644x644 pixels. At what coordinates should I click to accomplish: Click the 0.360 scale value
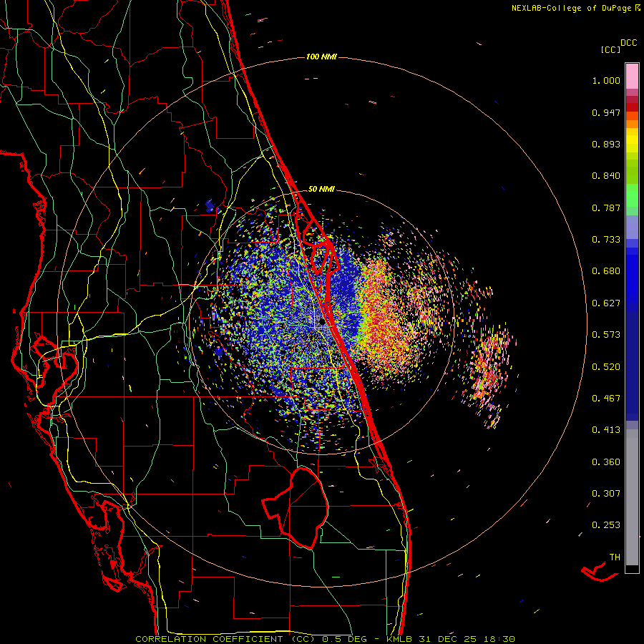coord(606,462)
